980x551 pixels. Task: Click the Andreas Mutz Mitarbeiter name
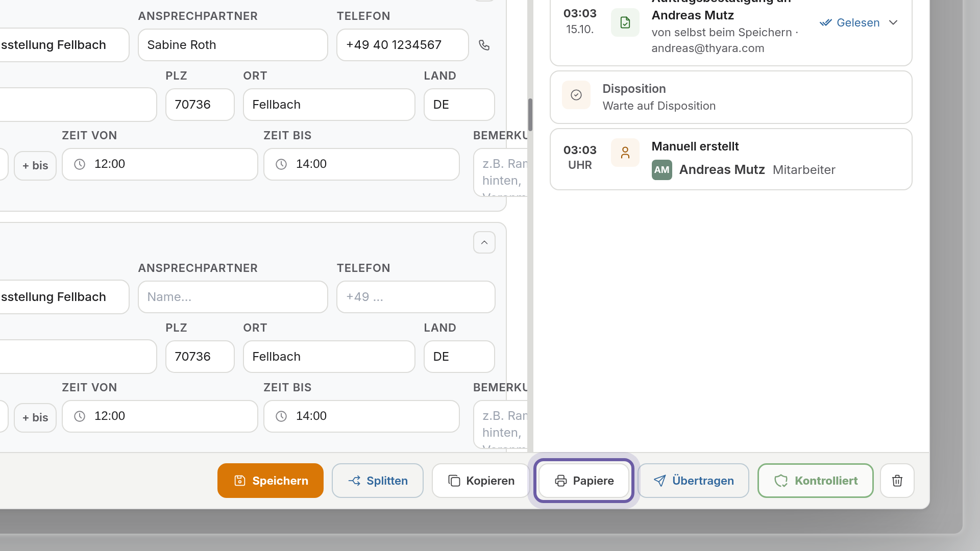click(x=722, y=170)
